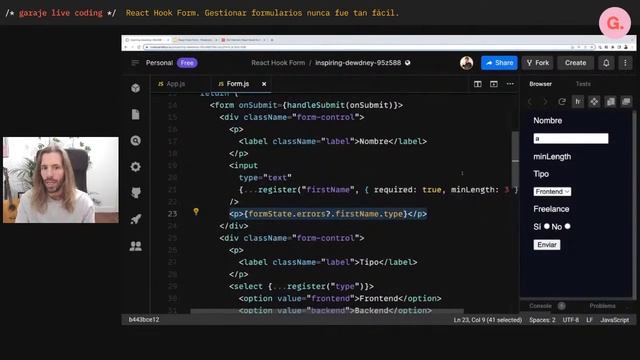Click the last preview toolbar icon
The image size is (640, 360).
click(x=626, y=102)
